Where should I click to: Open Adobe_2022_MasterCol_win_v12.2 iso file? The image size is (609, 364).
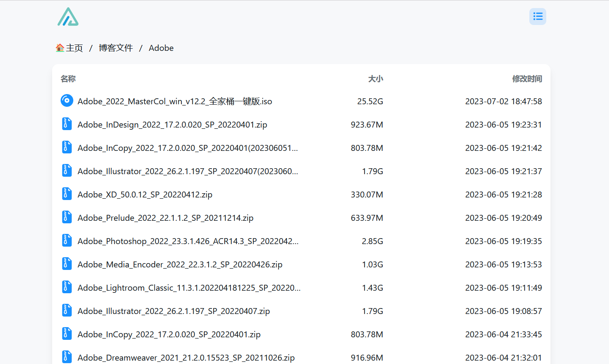[175, 101]
